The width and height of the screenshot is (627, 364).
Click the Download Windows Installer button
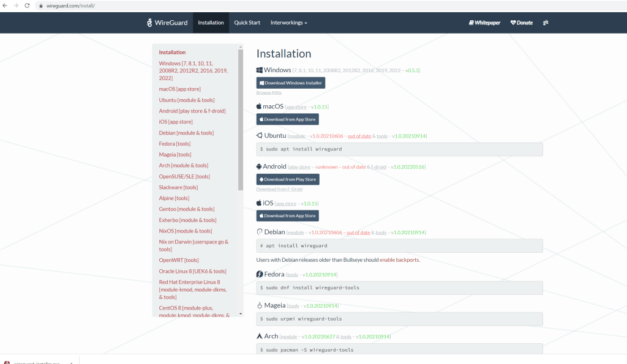pos(291,83)
